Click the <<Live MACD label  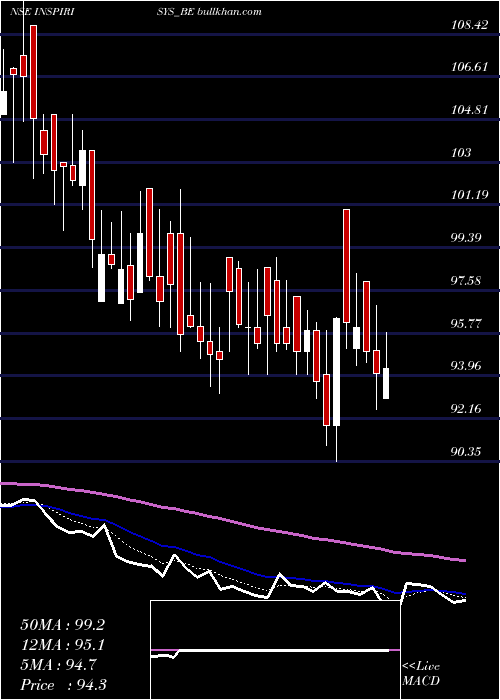(421, 674)
